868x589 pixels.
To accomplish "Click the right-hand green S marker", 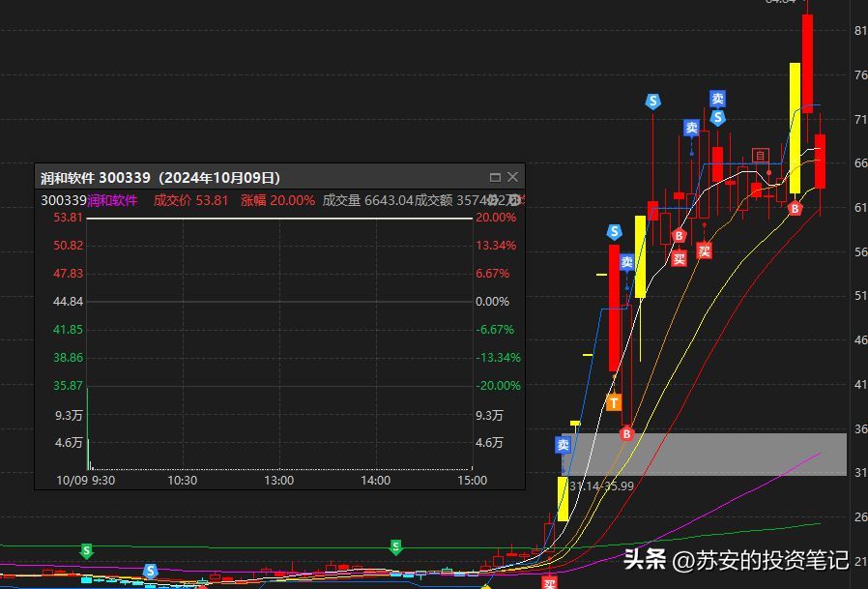I will [x=395, y=547].
